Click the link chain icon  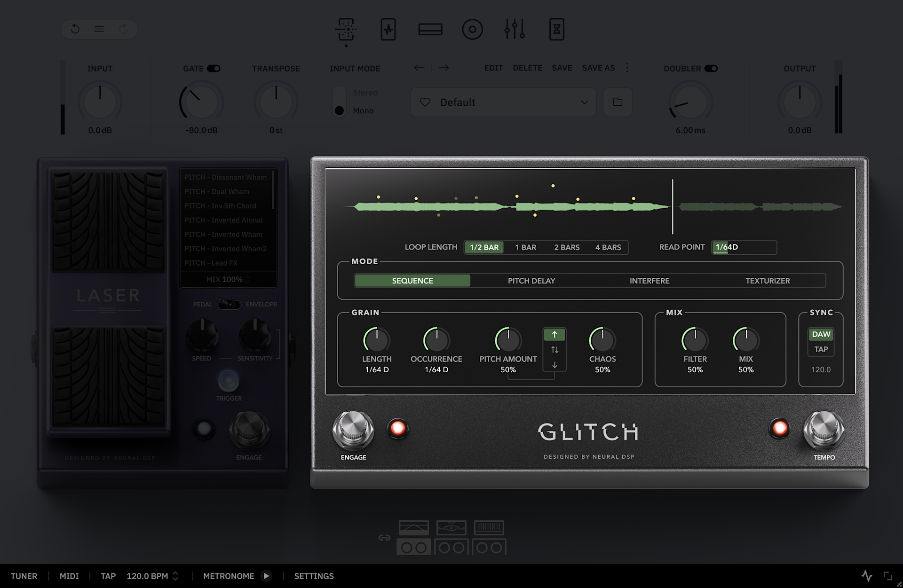coord(384,537)
